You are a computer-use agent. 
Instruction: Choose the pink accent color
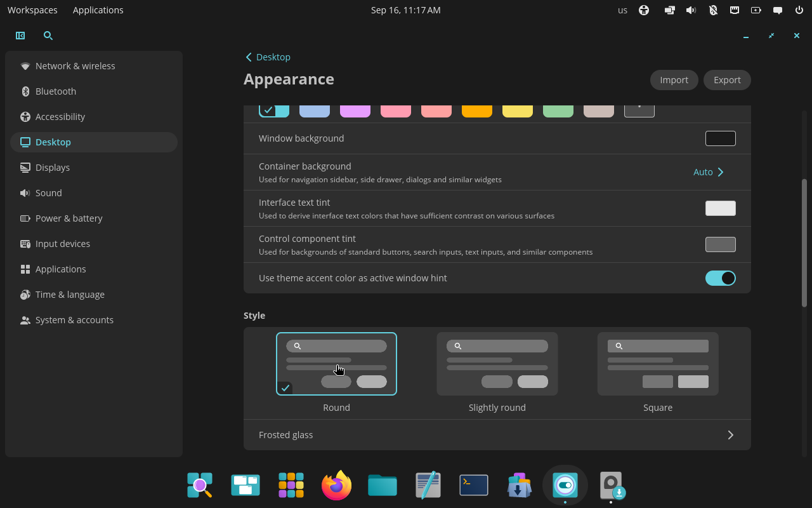(x=396, y=111)
